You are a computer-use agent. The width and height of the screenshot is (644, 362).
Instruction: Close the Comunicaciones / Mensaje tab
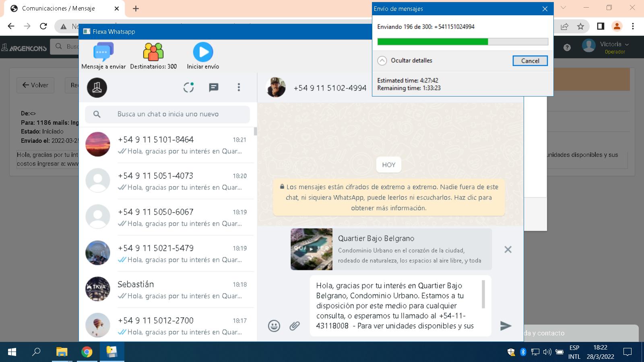[117, 8]
